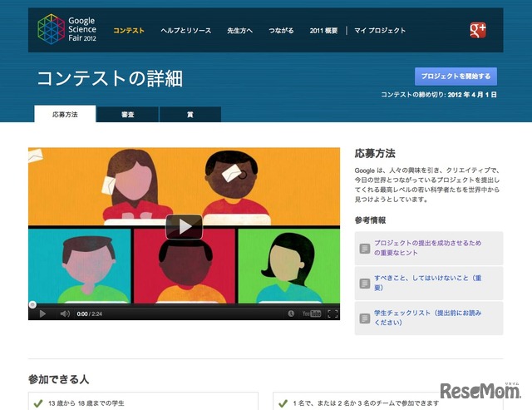Click the watch later clock icon

(x=291, y=314)
